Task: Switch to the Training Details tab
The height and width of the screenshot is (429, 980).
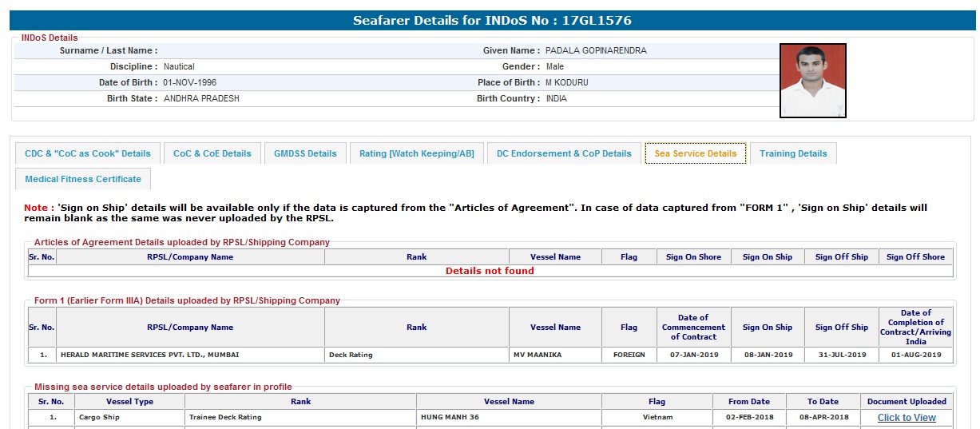Action: click(792, 153)
